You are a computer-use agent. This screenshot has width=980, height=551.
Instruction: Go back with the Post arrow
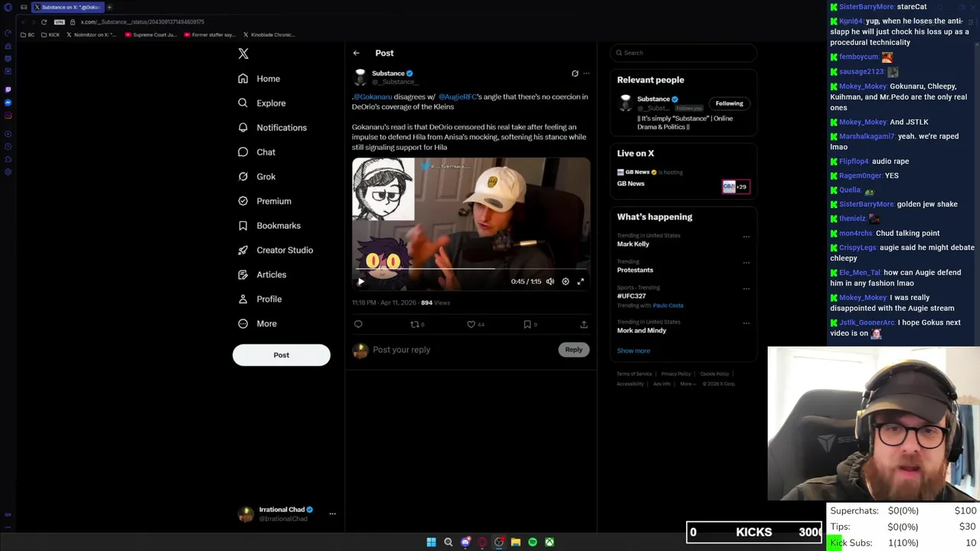356,53
